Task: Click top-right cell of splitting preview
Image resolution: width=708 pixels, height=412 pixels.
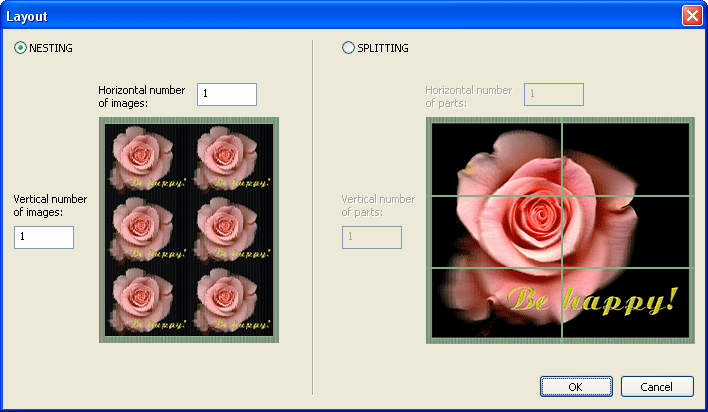Action: click(x=625, y=159)
